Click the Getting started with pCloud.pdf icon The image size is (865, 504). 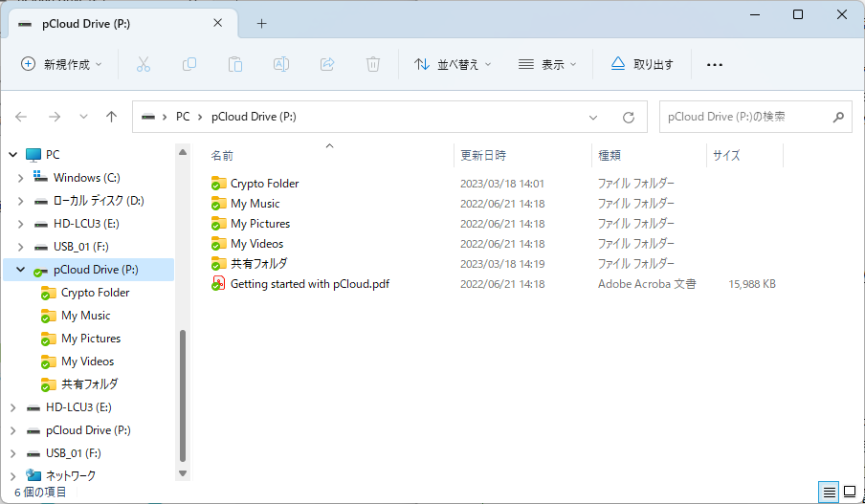point(218,283)
